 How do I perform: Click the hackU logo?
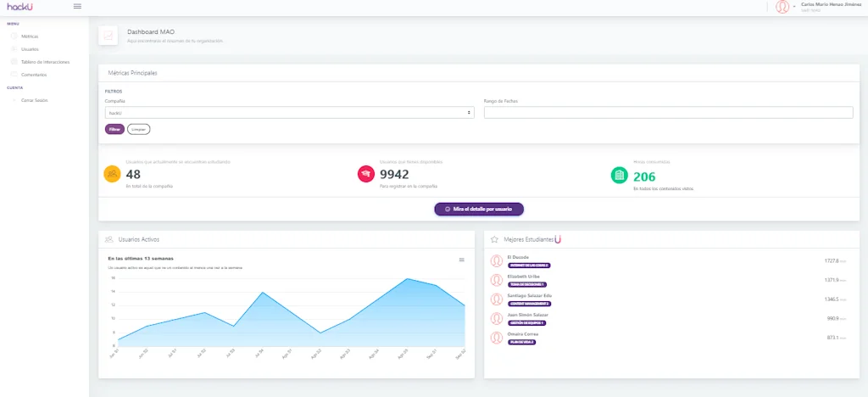20,6
